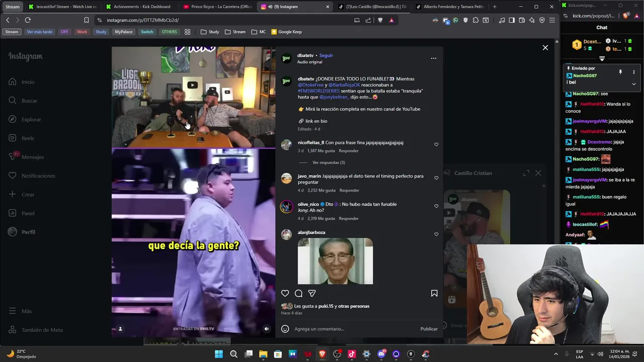
Task: Click Responder under javo_marin's comment
Action: (x=349, y=191)
